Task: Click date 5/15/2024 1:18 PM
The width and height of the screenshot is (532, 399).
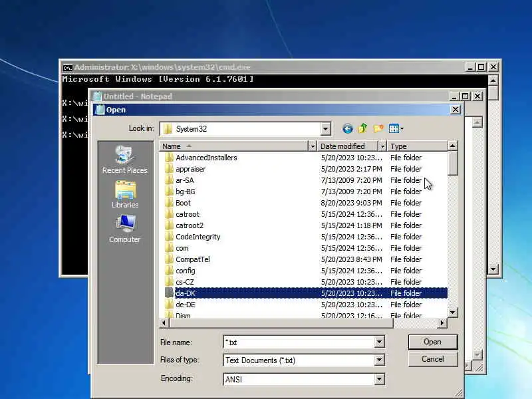Action: pos(351,225)
